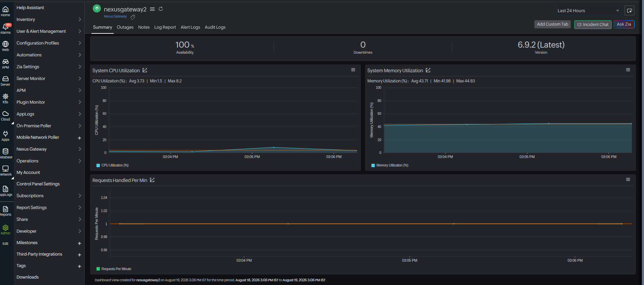Switch to the Alert Logs tab
The width and height of the screenshot is (644, 285).
click(x=190, y=27)
